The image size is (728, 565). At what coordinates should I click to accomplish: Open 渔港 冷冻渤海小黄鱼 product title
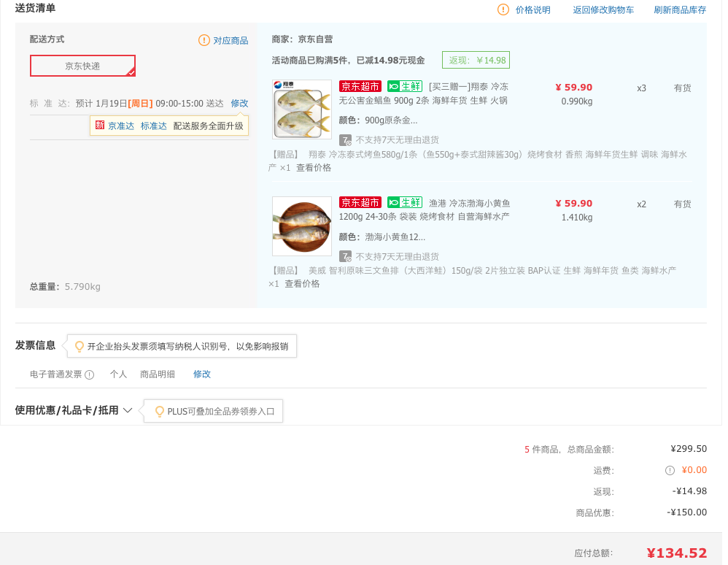[425, 210]
